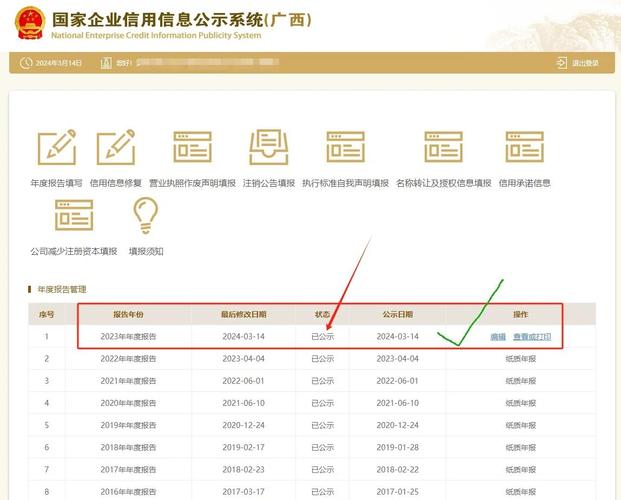Open 执行标准自我声明填报 icon
Screen dimensions: 621x500
[345, 147]
